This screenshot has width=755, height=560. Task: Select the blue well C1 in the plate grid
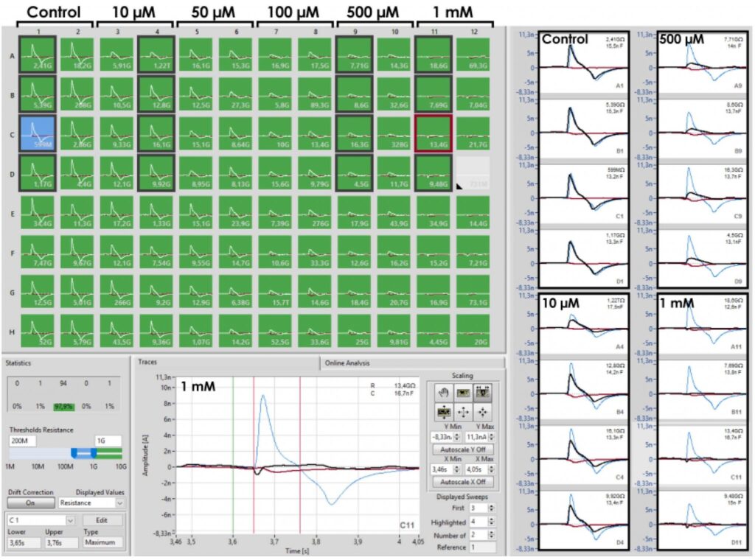click(36, 135)
